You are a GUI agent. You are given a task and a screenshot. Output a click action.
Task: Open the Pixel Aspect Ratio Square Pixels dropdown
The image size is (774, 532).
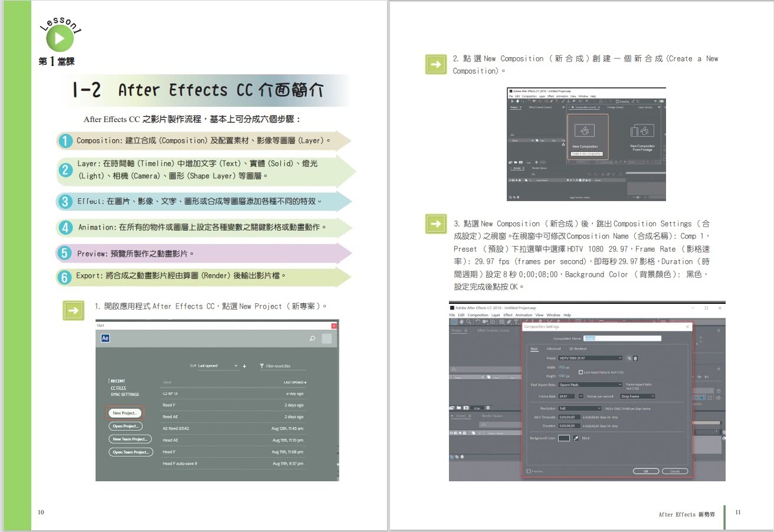591,385
